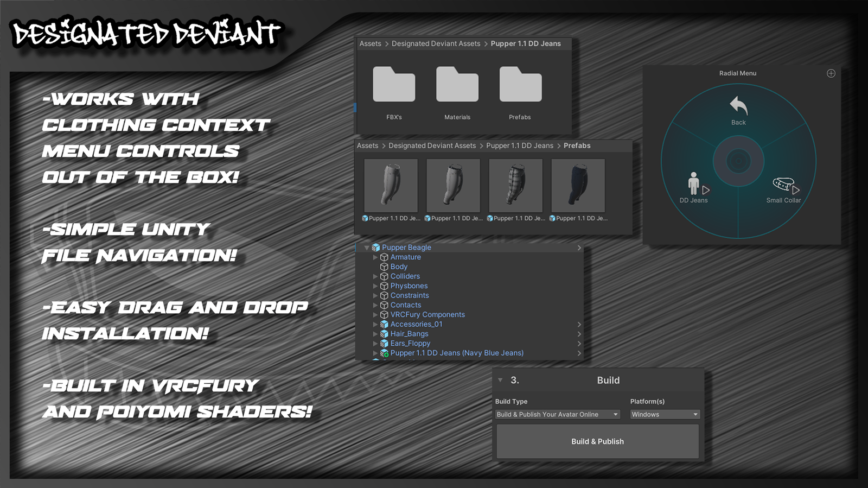Select the Small Collar radial menu icon
The height and width of the screenshot is (488, 868).
783,185
